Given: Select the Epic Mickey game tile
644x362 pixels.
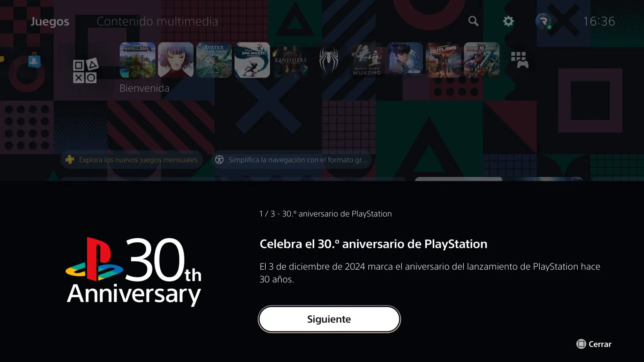Looking at the screenshot, I should point(252,60).
